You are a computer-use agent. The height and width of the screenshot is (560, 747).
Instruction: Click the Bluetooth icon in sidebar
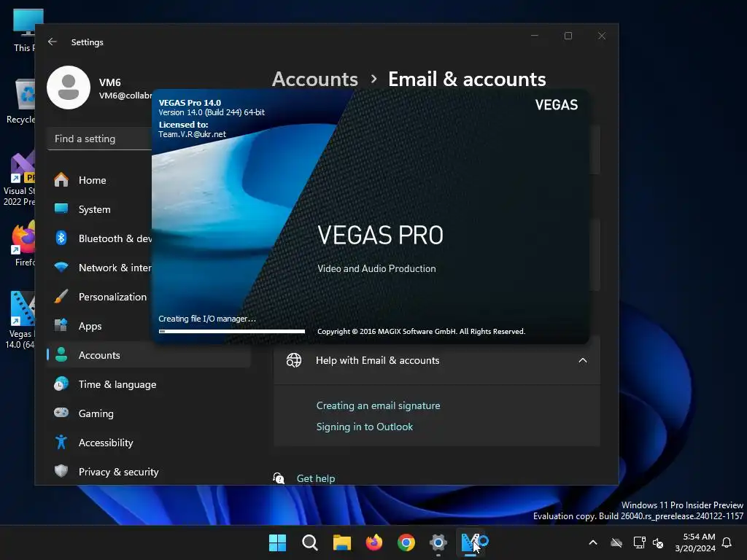(x=61, y=238)
